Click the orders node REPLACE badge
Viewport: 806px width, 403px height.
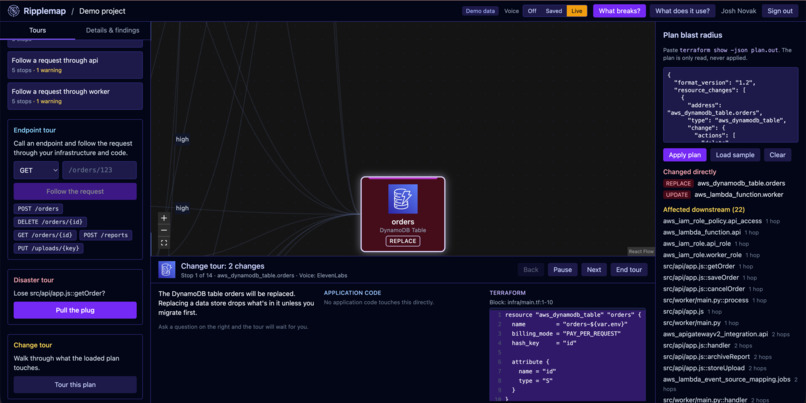point(403,241)
